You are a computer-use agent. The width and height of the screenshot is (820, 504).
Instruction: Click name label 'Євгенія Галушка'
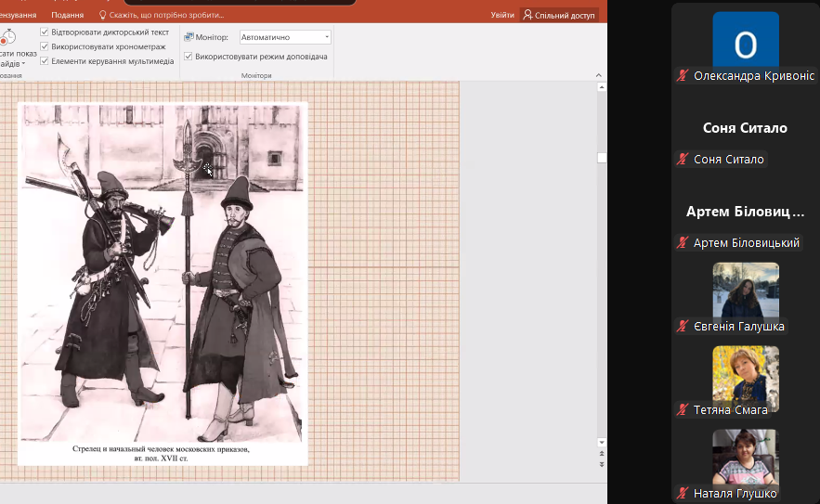pyautogui.click(x=739, y=326)
